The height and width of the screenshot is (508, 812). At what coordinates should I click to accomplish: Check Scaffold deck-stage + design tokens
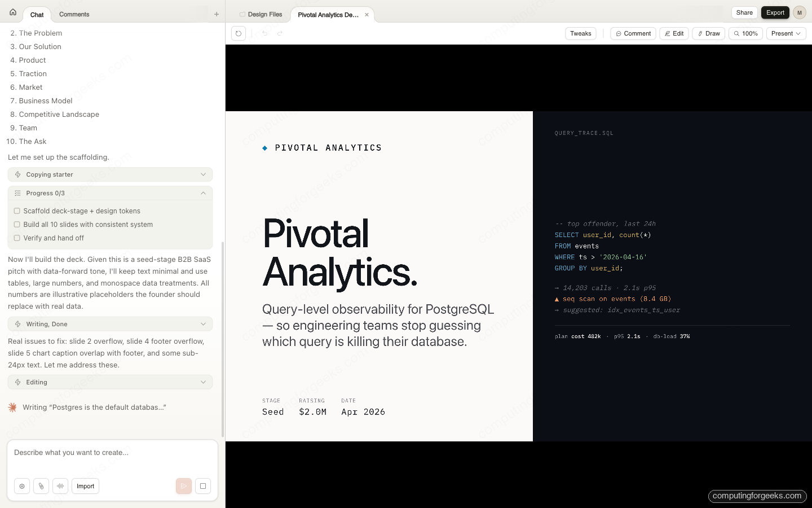point(17,211)
